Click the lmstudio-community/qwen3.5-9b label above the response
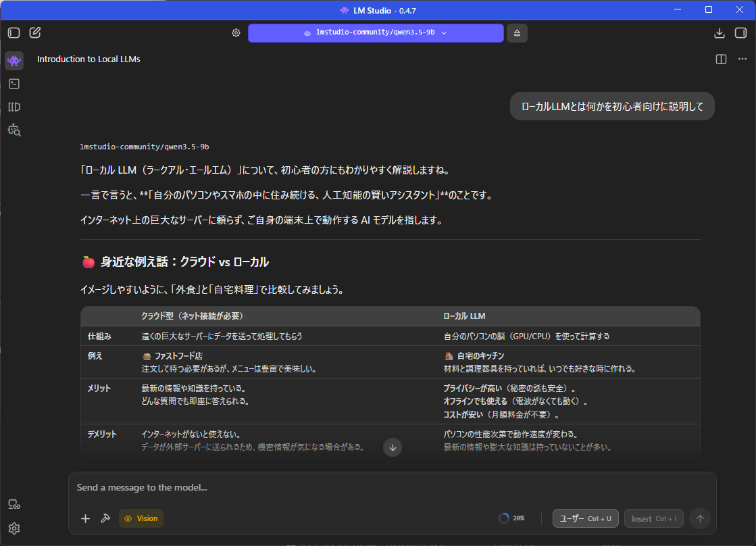This screenshot has height=546, width=756. (145, 147)
